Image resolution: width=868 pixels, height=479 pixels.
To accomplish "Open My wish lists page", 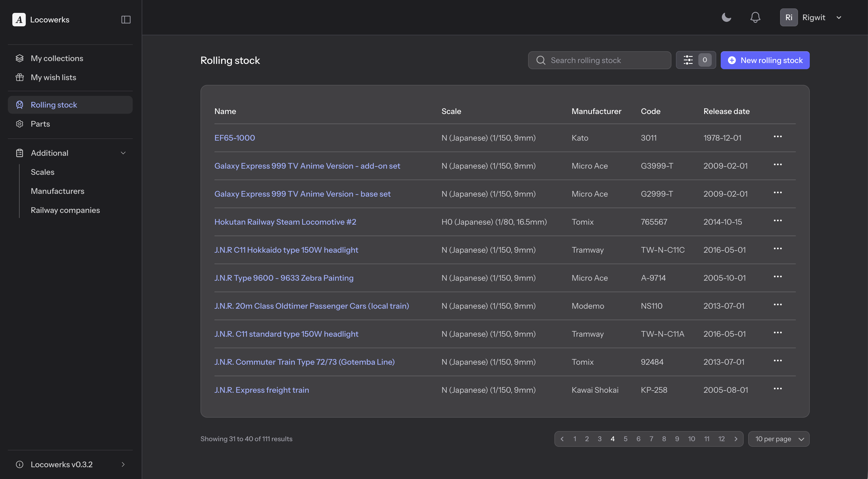I will coord(70,77).
